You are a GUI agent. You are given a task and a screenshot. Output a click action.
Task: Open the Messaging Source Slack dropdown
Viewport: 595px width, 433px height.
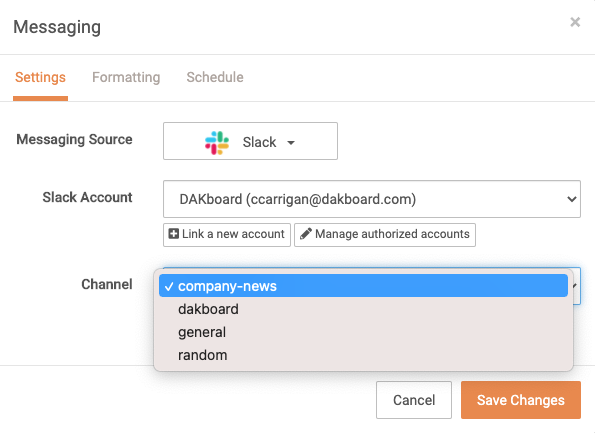[x=250, y=141]
